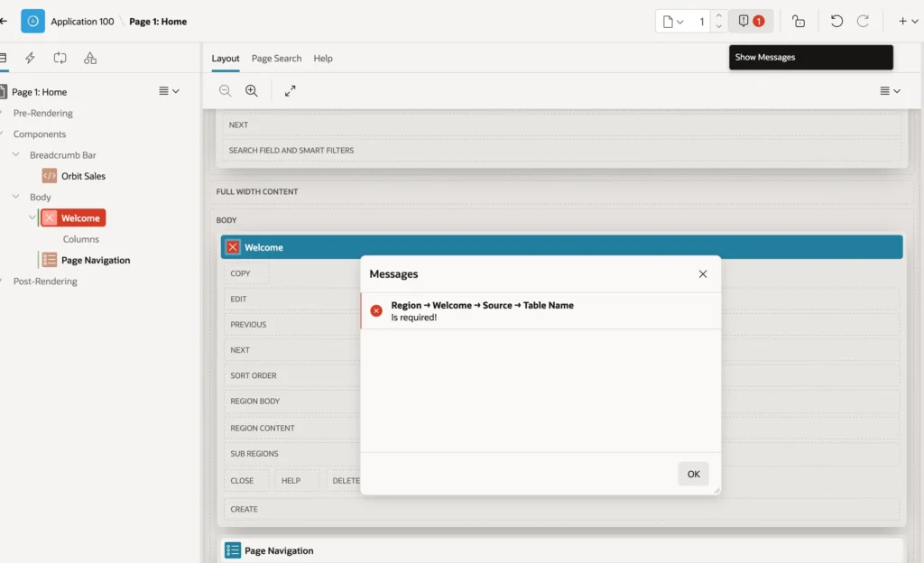Click the DELETE position slot
This screenshot has width=924, height=563.
(x=343, y=481)
